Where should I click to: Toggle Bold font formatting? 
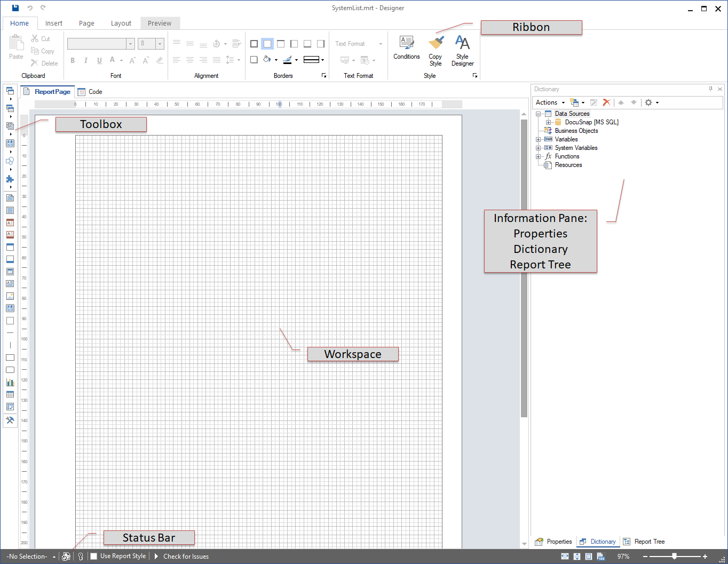pyautogui.click(x=73, y=60)
